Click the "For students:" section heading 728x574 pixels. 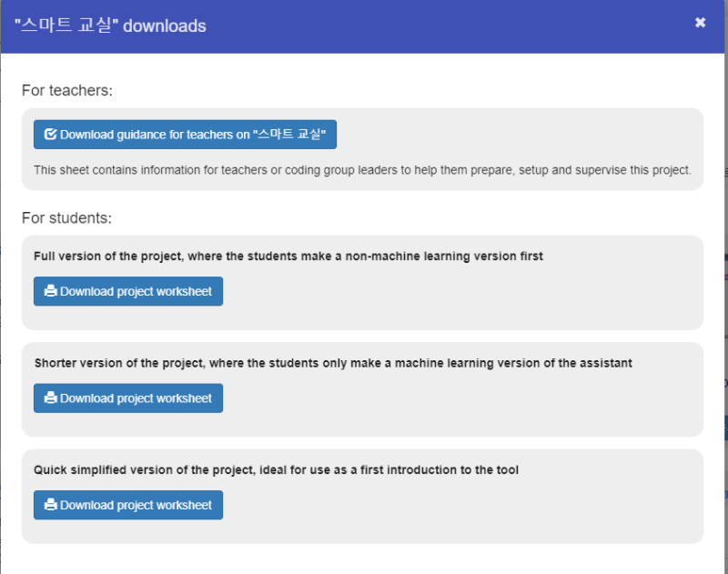[66, 218]
